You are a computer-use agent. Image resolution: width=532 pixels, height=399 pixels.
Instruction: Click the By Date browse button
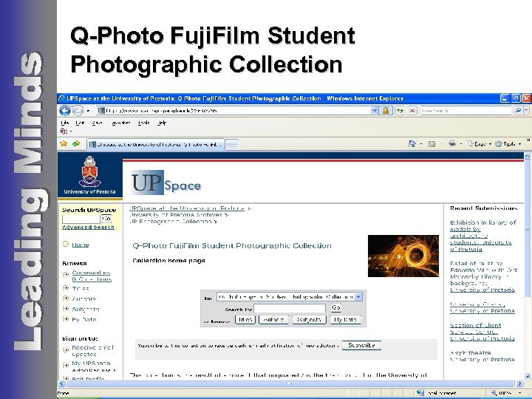(345, 320)
